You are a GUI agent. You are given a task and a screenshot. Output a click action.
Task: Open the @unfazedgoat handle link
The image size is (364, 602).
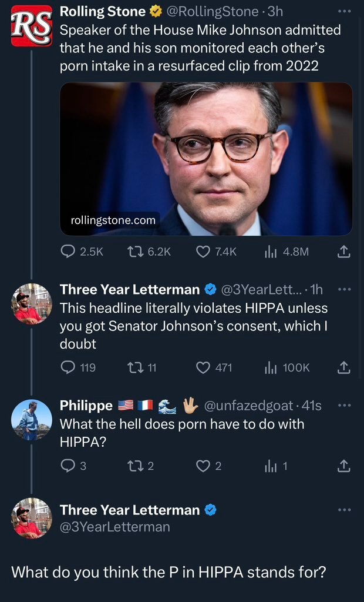point(251,405)
